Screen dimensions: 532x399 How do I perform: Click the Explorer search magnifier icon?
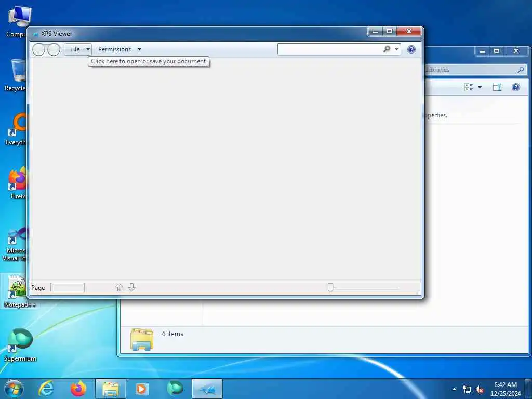tap(521, 70)
